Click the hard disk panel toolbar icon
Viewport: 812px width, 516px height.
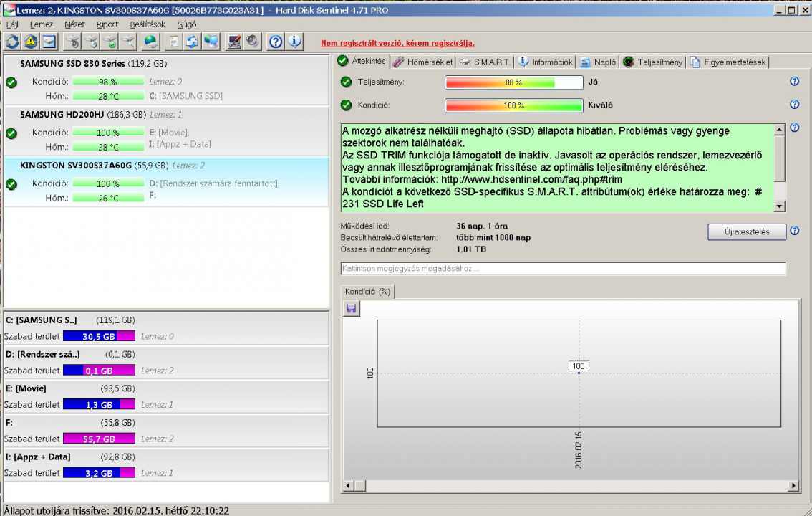(49, 42)
